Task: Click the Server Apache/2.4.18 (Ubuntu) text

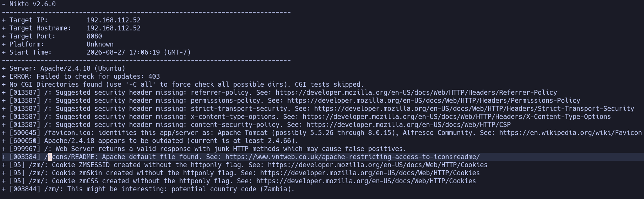Action: point(67,69)
